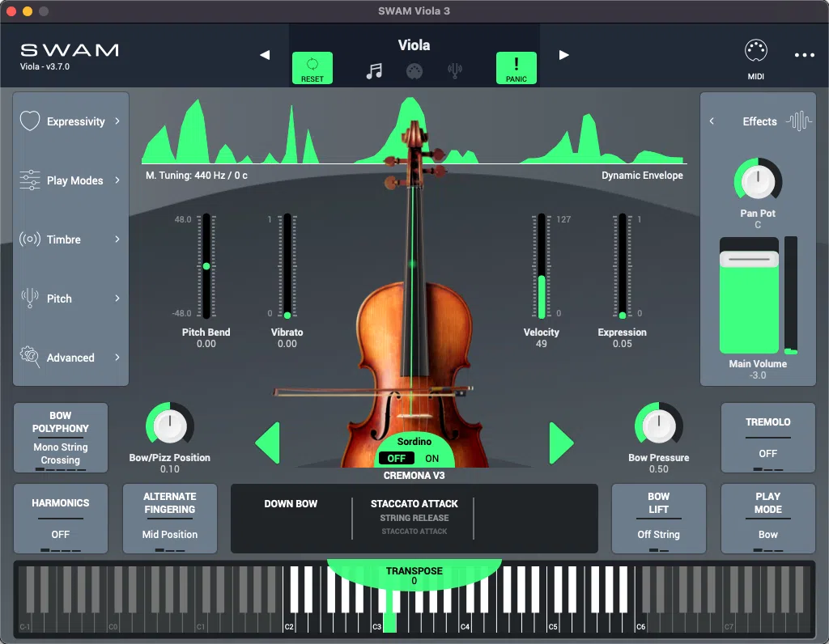Select the STACCATO ATTACK mode
Image resolution: width=829 pixels, height=644 pixels.
[413, 503]
